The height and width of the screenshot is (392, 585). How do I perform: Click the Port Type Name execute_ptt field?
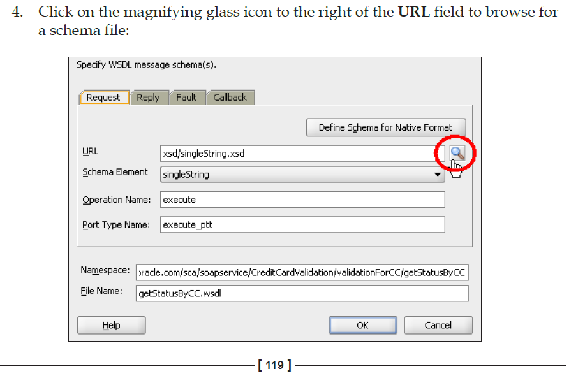302,225
